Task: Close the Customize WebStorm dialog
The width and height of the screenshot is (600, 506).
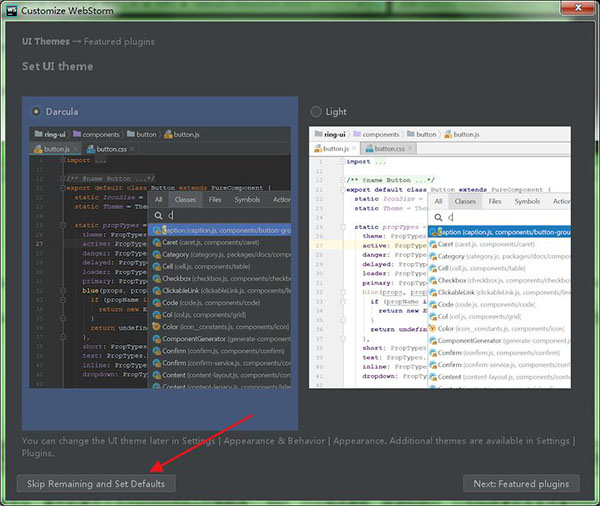Action: [x=578, y=8]
